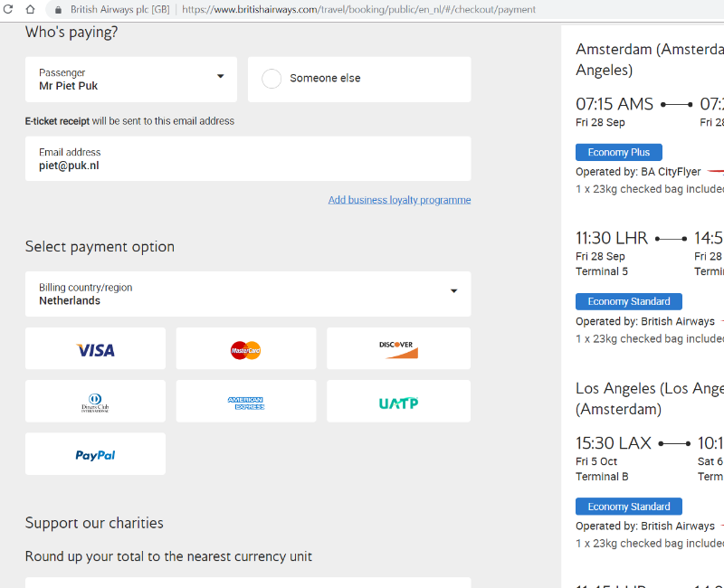Click the browser address bar URL
Viewport: 724px width, 588px height.
(358, 10)
